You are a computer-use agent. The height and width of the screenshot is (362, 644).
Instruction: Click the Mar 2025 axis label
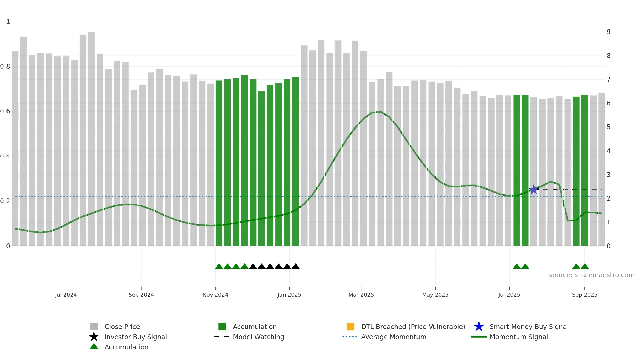[x=361, y=295]
